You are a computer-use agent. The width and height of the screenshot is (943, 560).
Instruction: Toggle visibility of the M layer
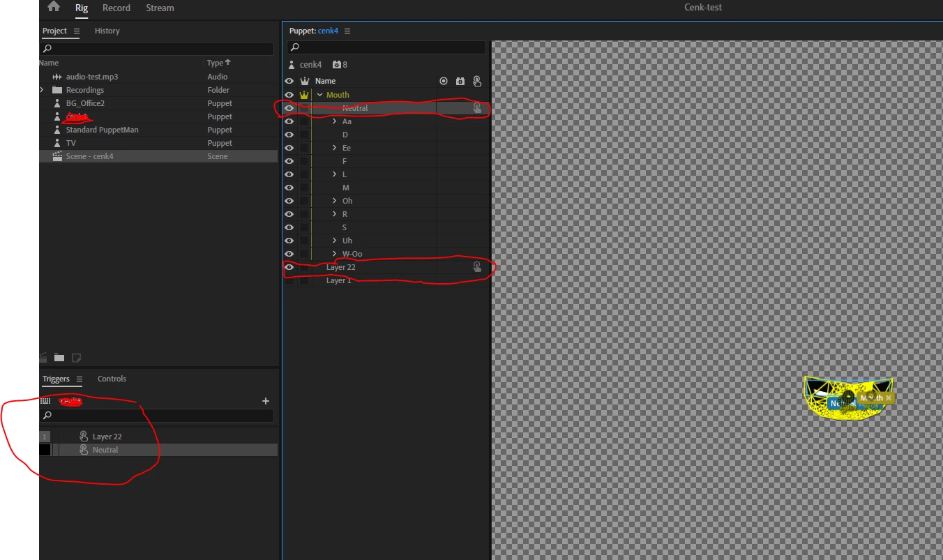pyautogui.click(x=289, y=188)
